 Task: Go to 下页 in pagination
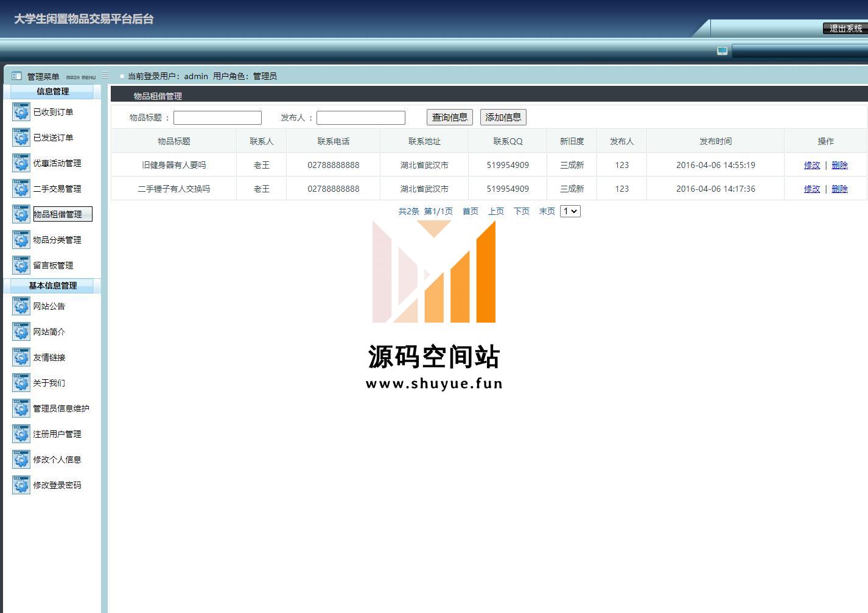[x=522, y=211]
